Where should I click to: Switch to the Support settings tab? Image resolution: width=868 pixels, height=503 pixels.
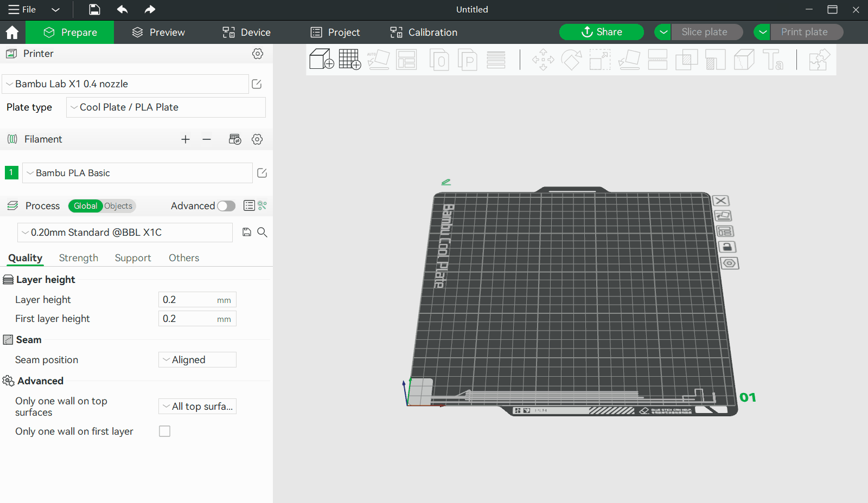pos(133,258)
